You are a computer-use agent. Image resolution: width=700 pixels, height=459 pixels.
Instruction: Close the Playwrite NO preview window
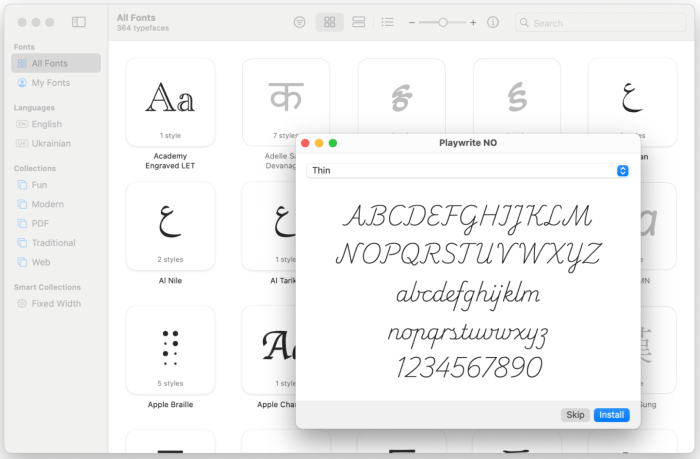point(305,143)
